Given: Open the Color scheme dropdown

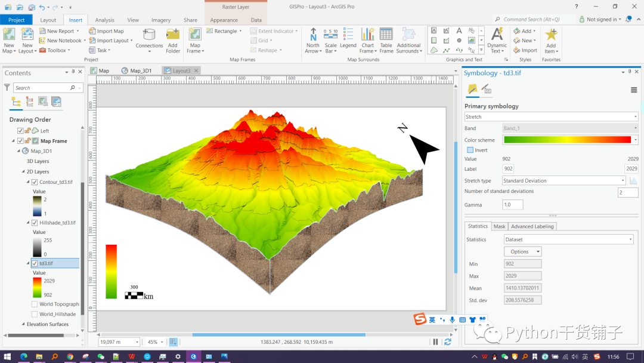Looking at the screenshot, I should (x=636, y=140).
